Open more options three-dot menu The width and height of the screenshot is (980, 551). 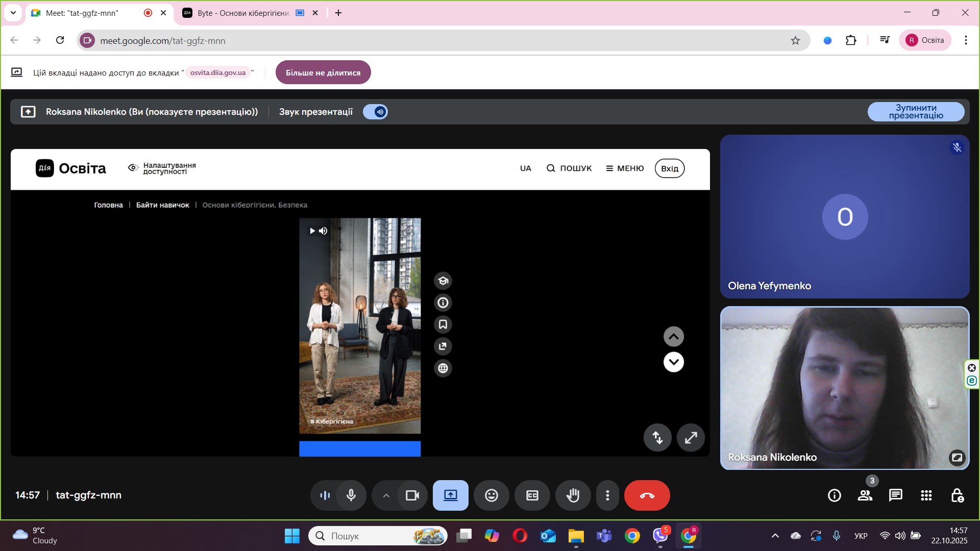(x=607, y=495)
